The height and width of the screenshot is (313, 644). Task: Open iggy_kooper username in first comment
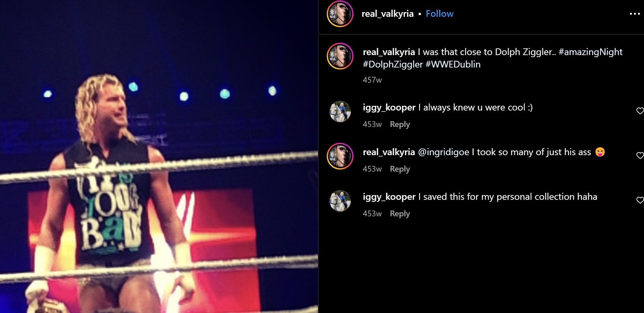tap(389, 107)
